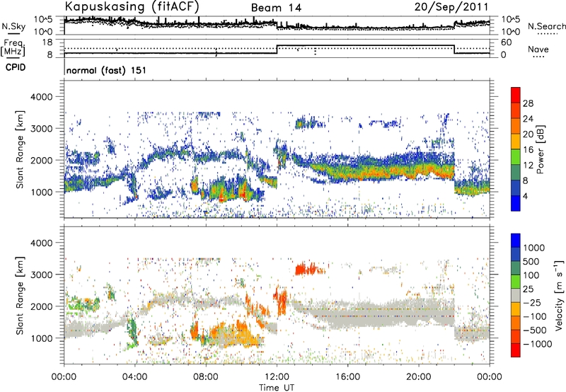The width and height of the screenshot is (566, 392).
Task: Click the 'Power [dB]' colorbar label
Action: click(540, 150)
